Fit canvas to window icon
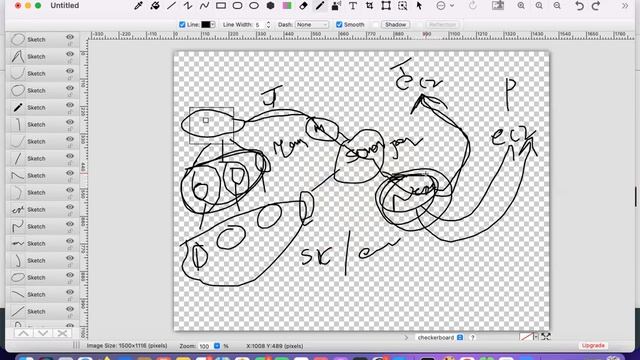640x360 pixels. click(x=546, y=337)
